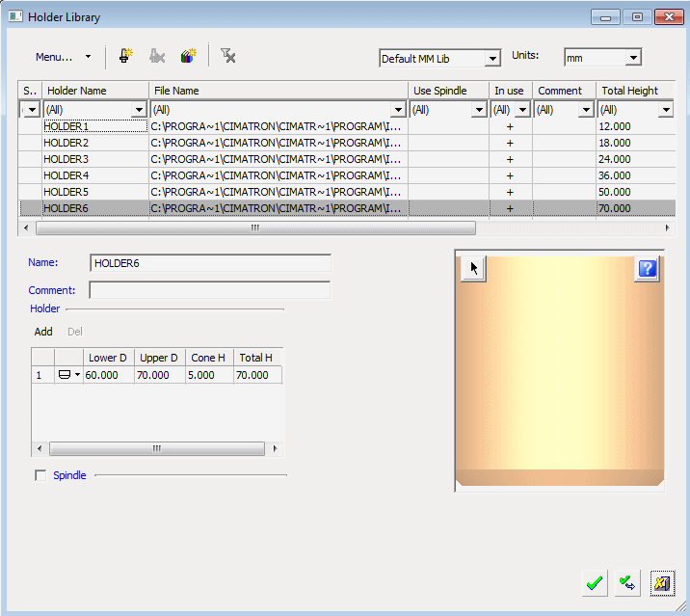Click the arrow pointer icon in preview
690x616 pixels.
[473, 269]
